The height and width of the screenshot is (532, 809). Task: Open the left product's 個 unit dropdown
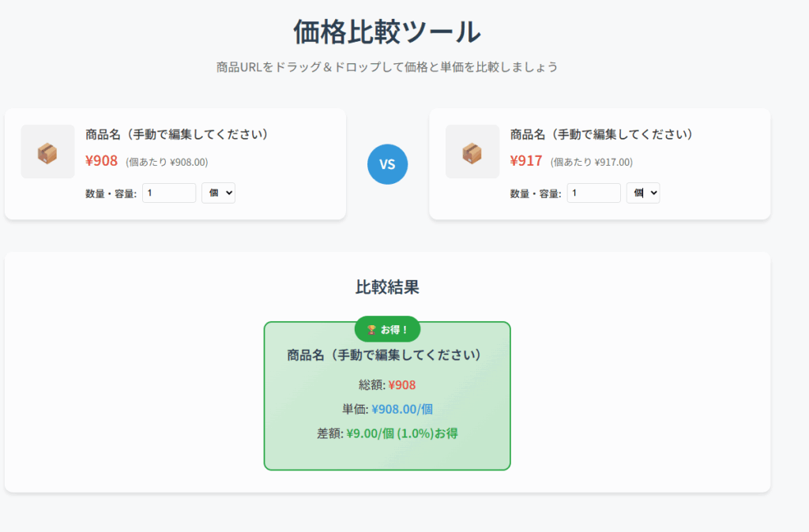pyautogui.click(x=218, y=193)
